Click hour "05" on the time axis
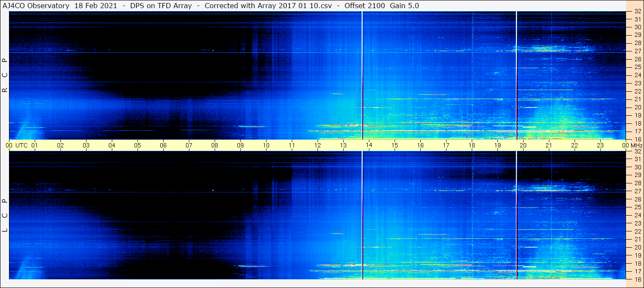Image resolution: width=644 pixels, height=288 pixels. pyautogui.click(x=138, y=146)
